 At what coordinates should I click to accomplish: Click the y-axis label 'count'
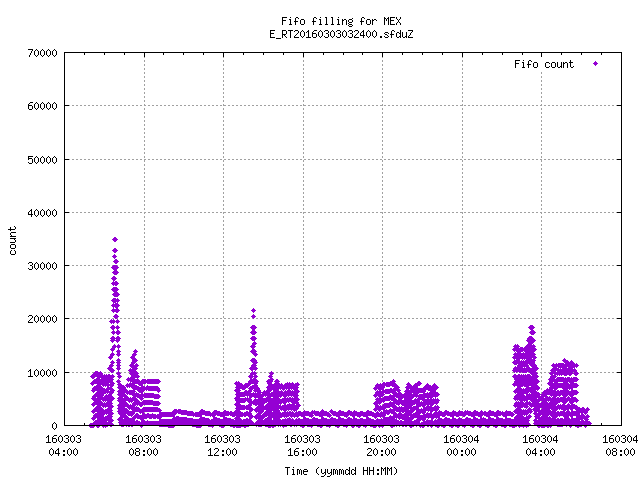tap(13, 241)
